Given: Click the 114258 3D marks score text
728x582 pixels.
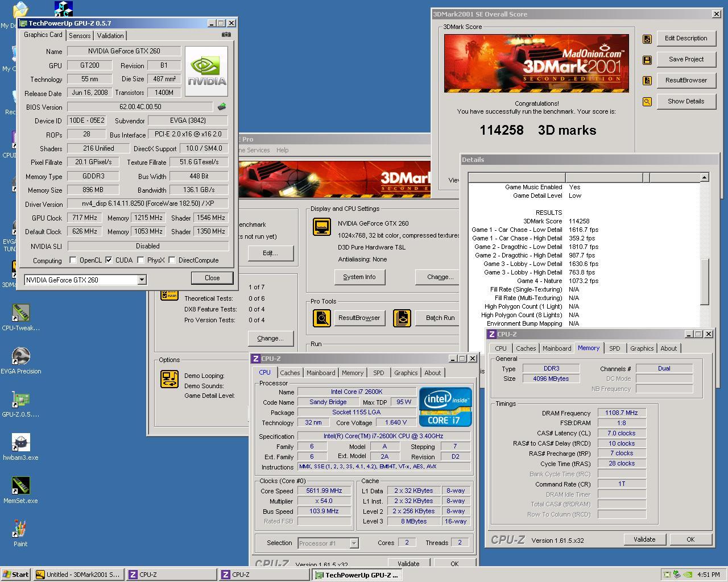Looking at the screenshot, I should click(x=538, y=130).
